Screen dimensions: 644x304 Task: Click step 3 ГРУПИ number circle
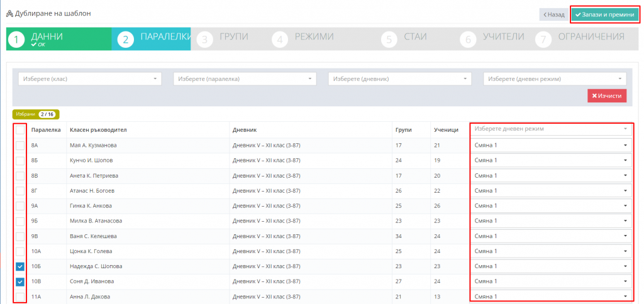pyautogui.click(x=204, y=40)
